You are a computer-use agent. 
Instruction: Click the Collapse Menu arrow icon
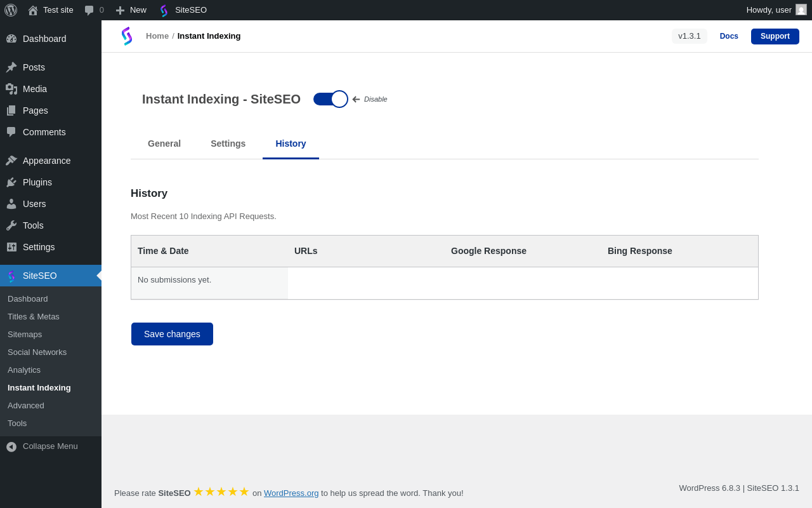11,446
